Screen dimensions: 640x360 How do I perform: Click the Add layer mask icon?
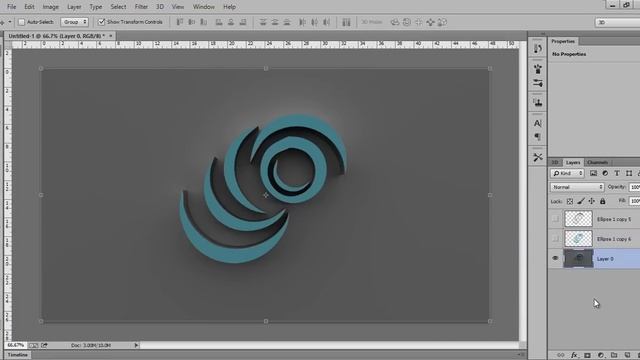pos(587,355)
